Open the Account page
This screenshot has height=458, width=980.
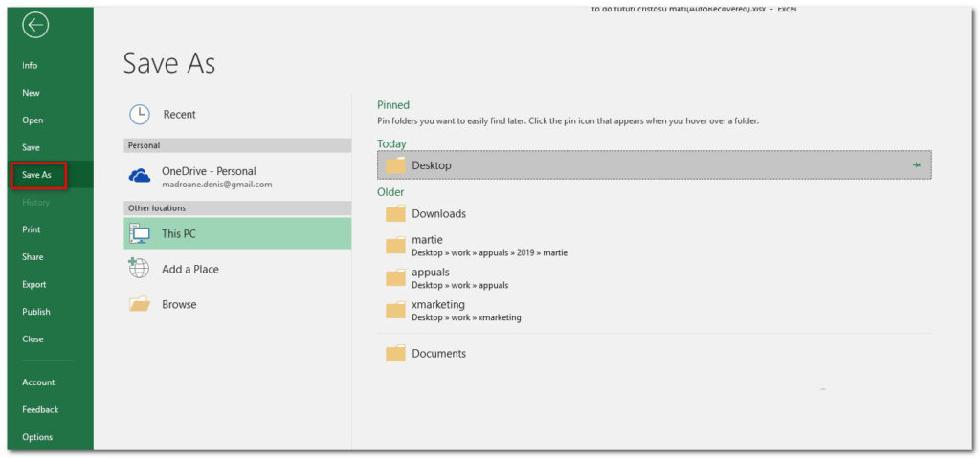pos(38,382)
